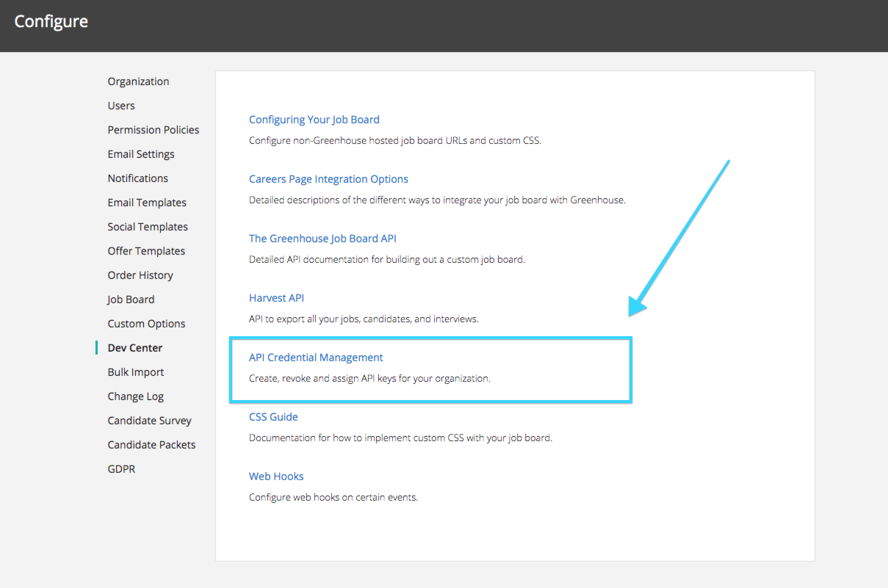Image resolution: width=888 pixels, height=588 pixels.
Task: Open Configuring Your Job Board link
Action: point(314,120)
